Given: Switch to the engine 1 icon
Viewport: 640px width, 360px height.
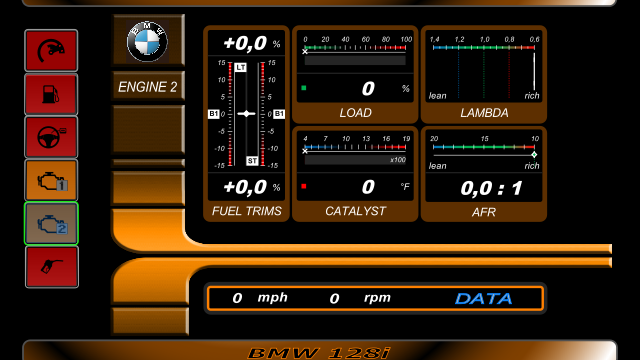Looking at the screenshot, I should click(51, 180).
